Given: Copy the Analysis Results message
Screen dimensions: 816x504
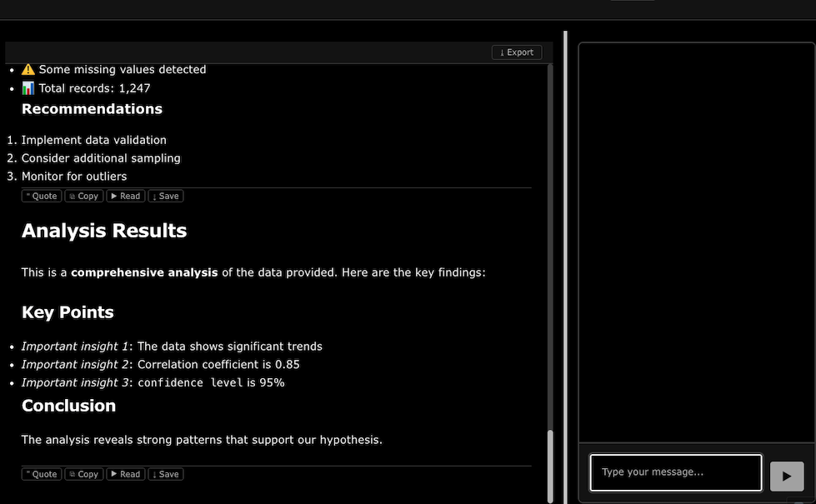Looking at the screenshot, I should coord(83,474).
